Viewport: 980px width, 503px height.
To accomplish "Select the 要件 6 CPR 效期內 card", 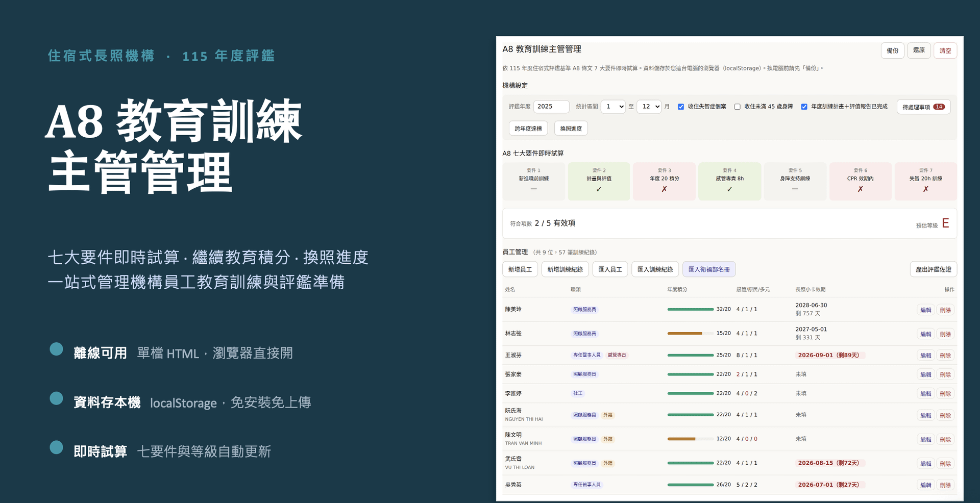I will [860, 181].
